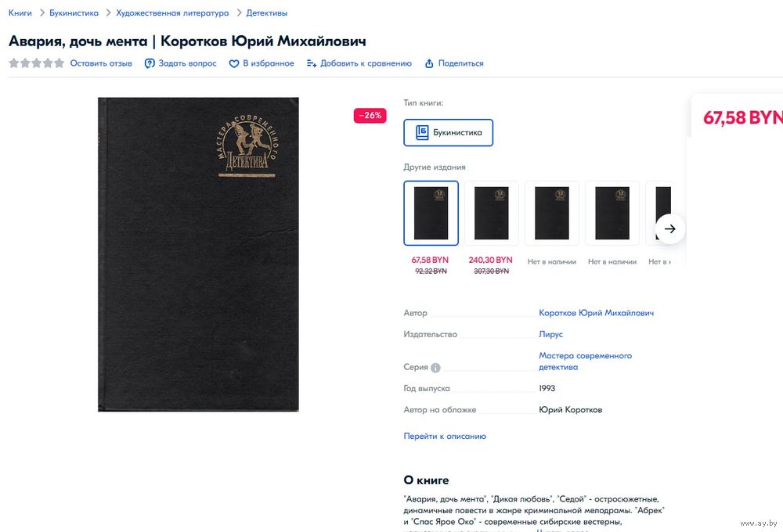Click the heart icon for В избранное
Screen dimensions: 783x532
coord(233,63)
